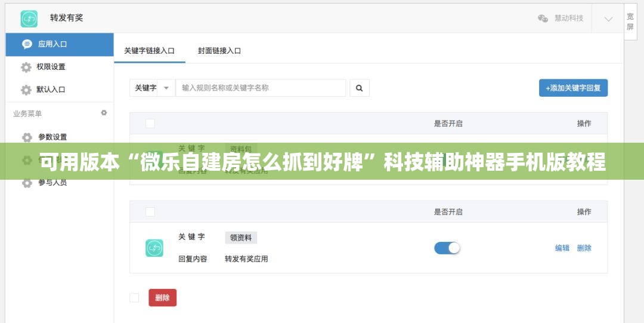Click the chat bubble icon for 应用入口

[x=27, y=44]
